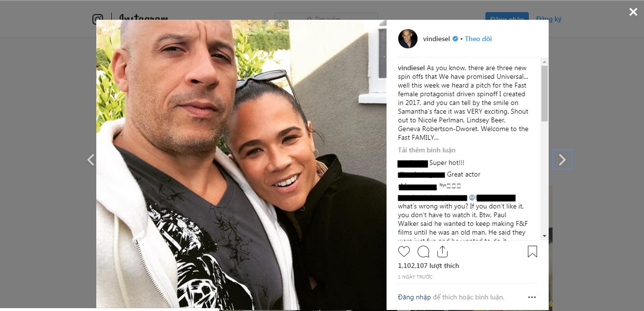Image resolution: width=644 pixels, height=311 pixels.
Task: Like the post with heart icon
Action: click(404, 252)
